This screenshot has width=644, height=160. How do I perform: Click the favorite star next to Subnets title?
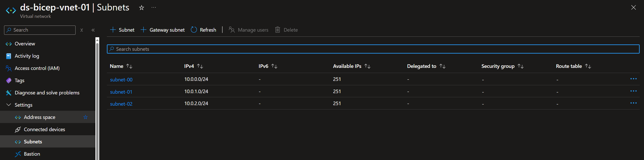click(141, 8)
